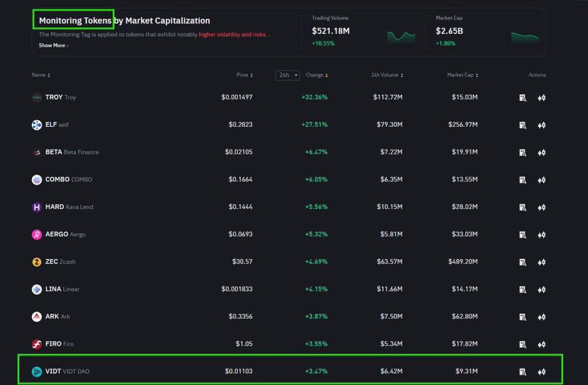Click the +27.51% change for ELF

[x=314, y=125]
